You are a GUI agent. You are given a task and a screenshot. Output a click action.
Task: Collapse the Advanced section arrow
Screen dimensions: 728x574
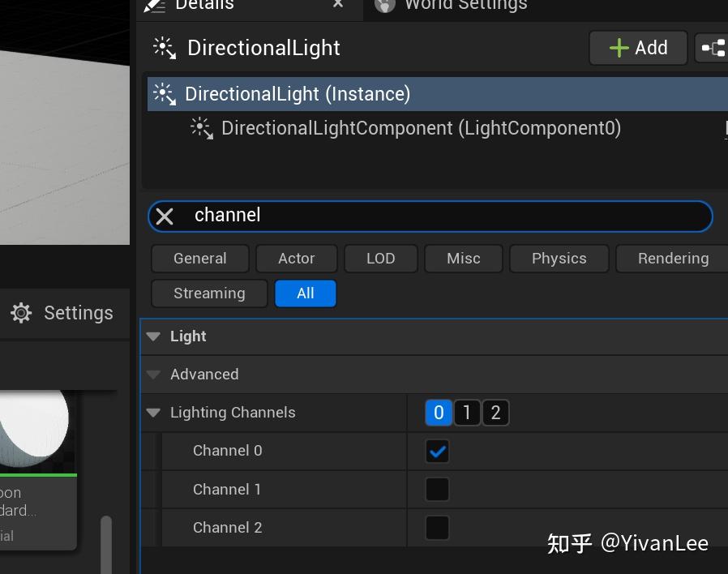(x=153, y=375)
